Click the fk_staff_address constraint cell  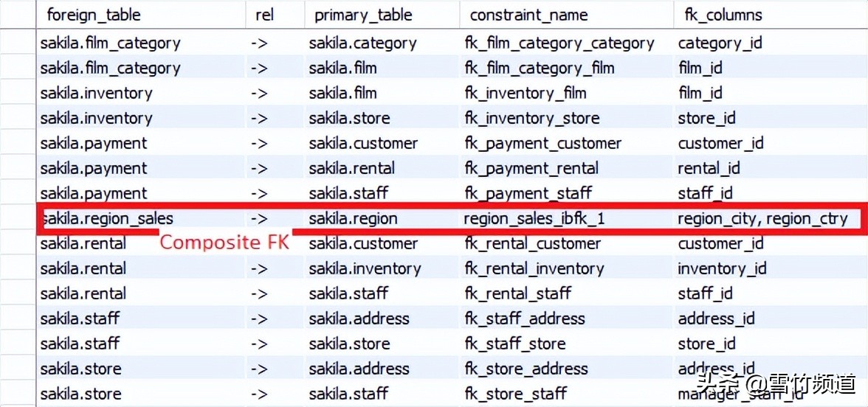pyautogui.click(x=524, y=319)
